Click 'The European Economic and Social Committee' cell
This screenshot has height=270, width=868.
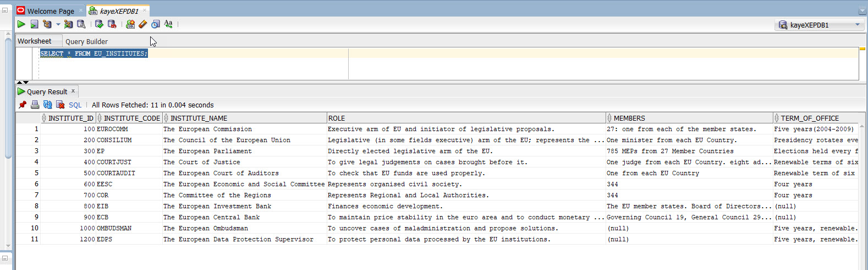(244, 184)
